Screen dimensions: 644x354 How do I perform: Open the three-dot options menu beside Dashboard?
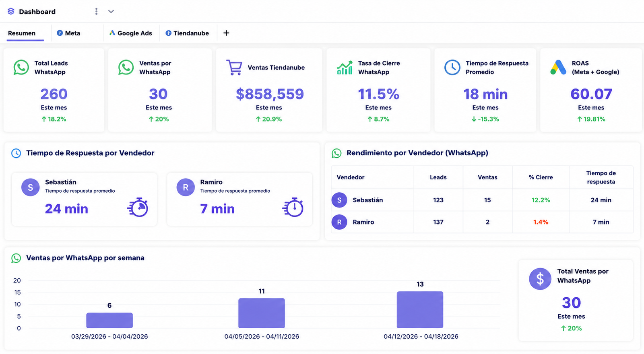click(x=96, y=11)
